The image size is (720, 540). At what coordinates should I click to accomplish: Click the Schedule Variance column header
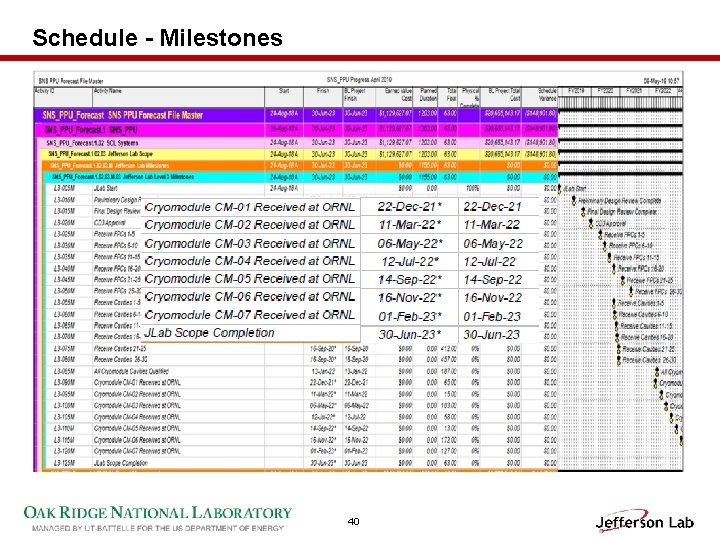[x=539, y=96]
